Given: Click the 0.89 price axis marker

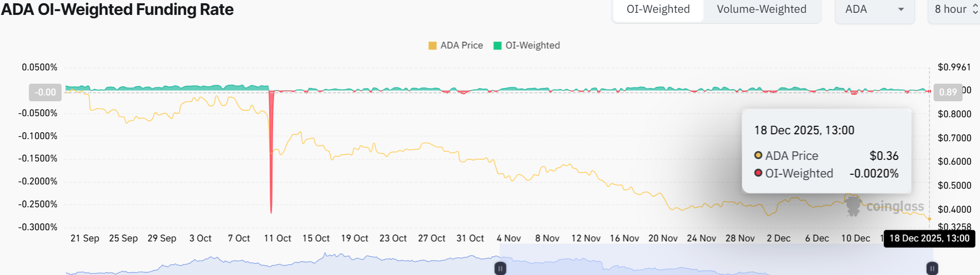Looking at the screenshot, I should coord(948,92).
